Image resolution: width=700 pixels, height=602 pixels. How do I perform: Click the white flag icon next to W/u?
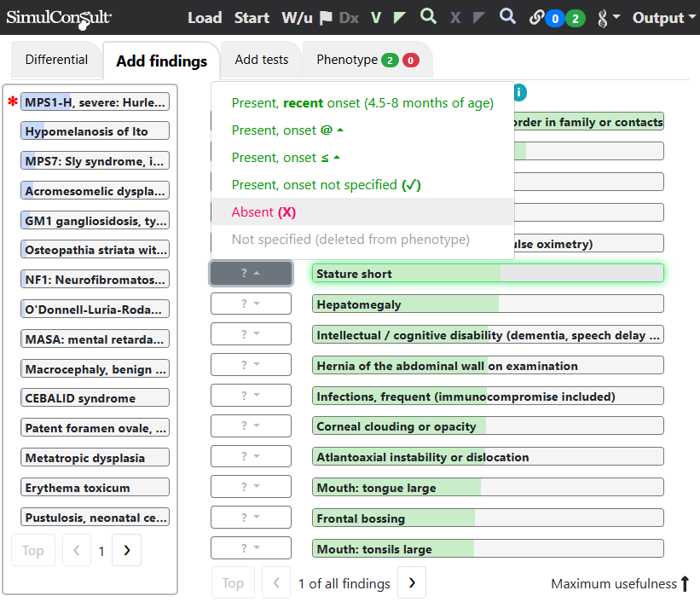pyautogui.click(x=326, y=18)
